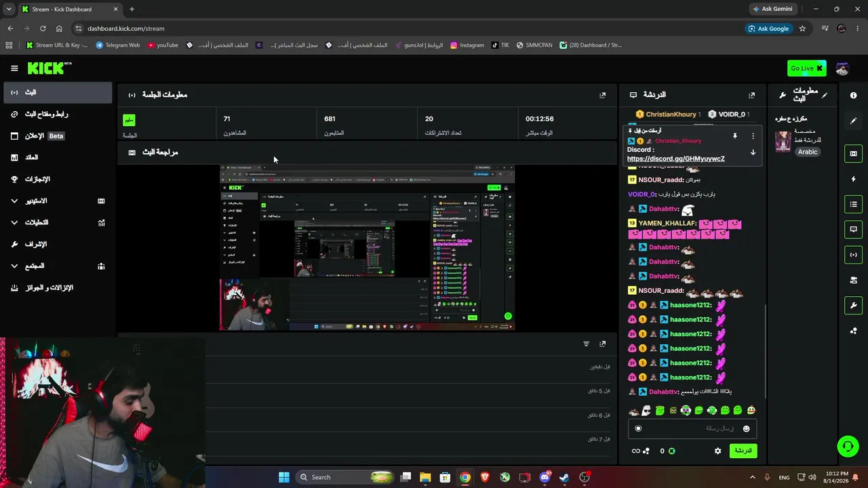This screenshot has width=868, height=488.
Task: Expand the المجتمع sidebar section
Action: click(x=58, y=266)
